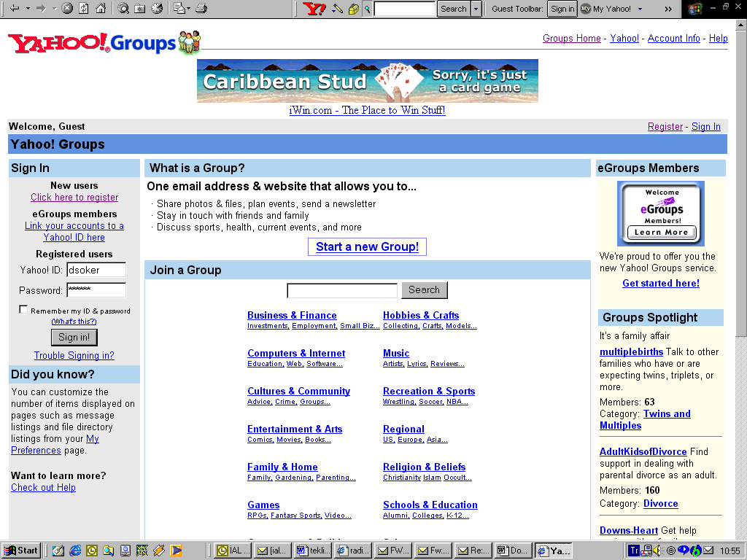Screen dimensions: 747x560
Task: Open the Forward button history dropdown
Action: click(54, 8)
